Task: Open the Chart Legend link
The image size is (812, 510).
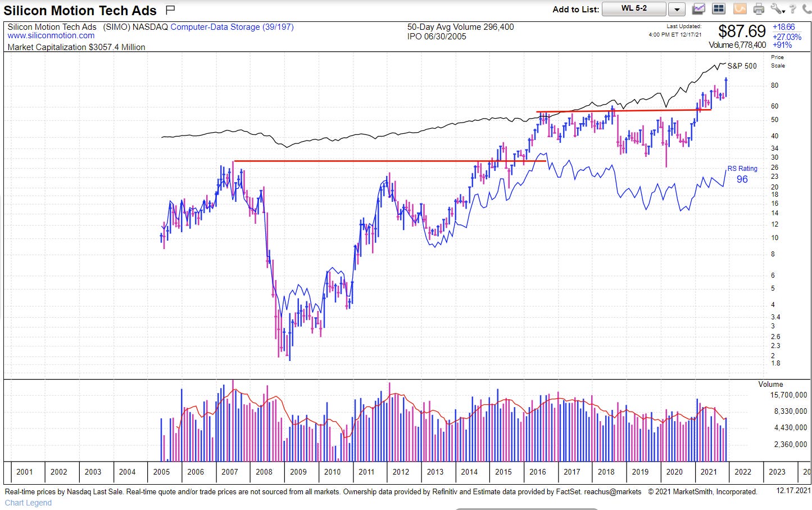Action: coord(28,503)
